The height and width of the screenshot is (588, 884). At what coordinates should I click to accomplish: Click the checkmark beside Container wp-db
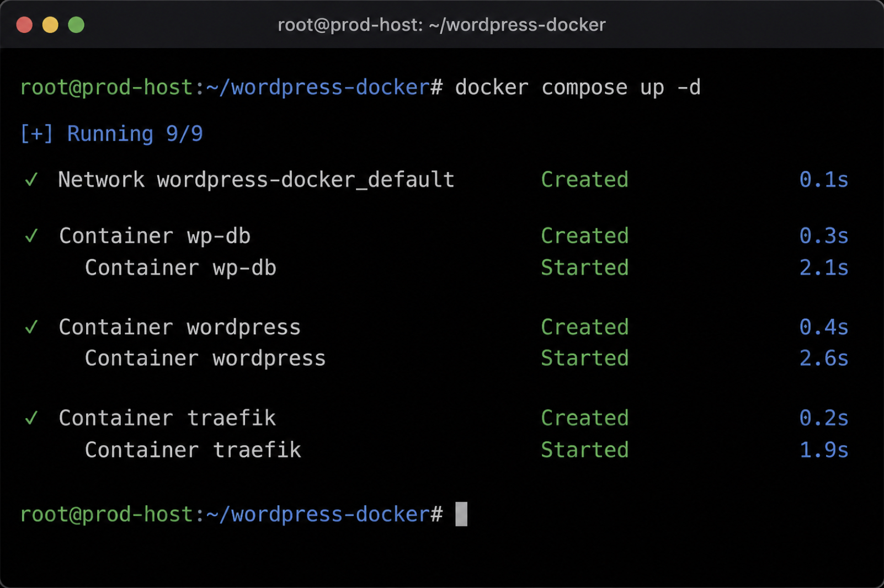pos(31,236)
